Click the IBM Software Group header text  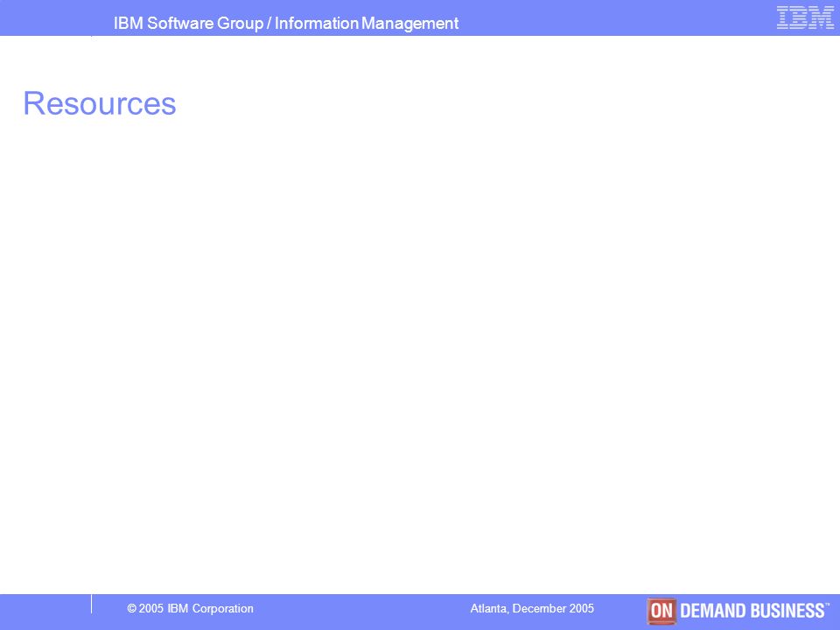coord(286,23)
